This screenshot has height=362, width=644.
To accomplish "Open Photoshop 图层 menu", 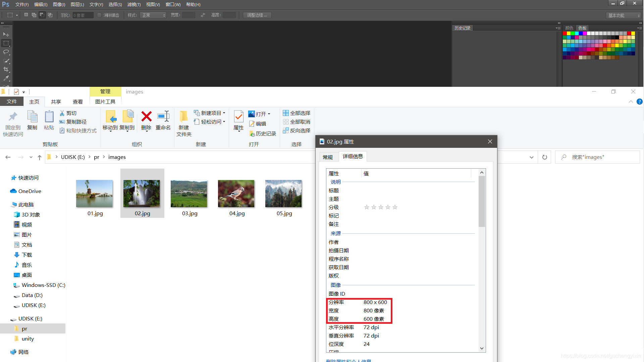I will pos(77,4).
